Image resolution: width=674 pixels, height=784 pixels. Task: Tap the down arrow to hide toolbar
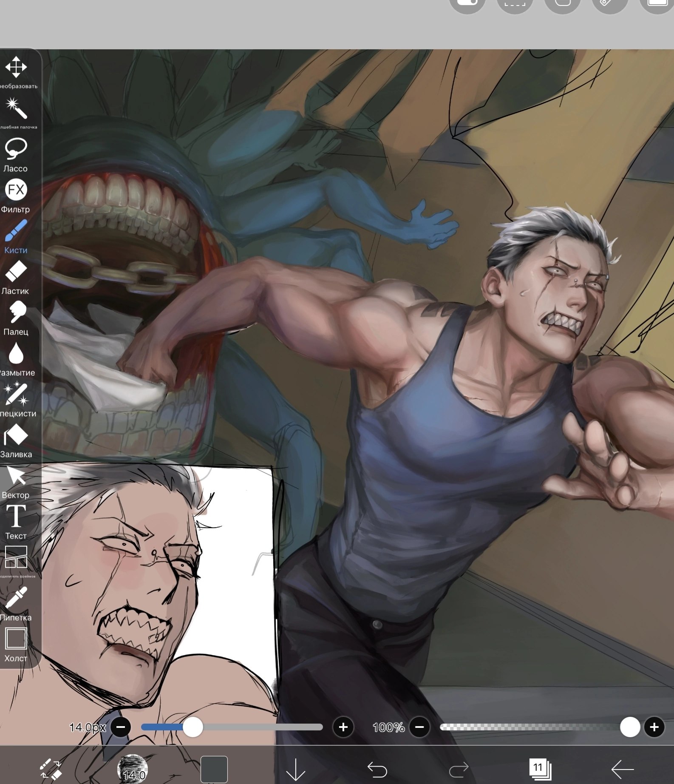point(295,769)
